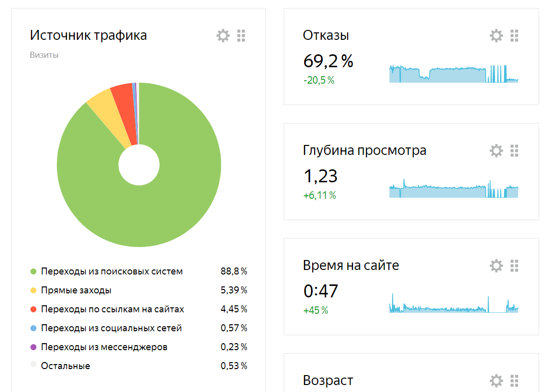Open Возраст widget title
The height and width of the screenshot is (392, 547).
point(328,381)
